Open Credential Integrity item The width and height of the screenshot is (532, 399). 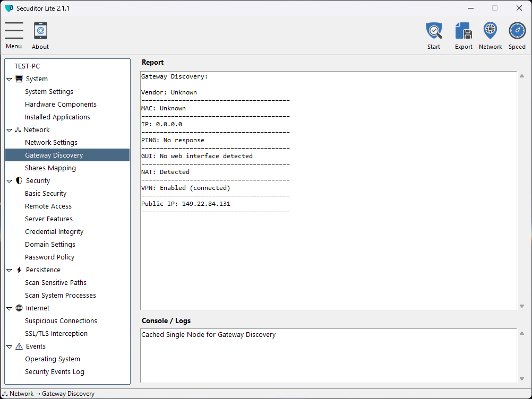[54, 232]
